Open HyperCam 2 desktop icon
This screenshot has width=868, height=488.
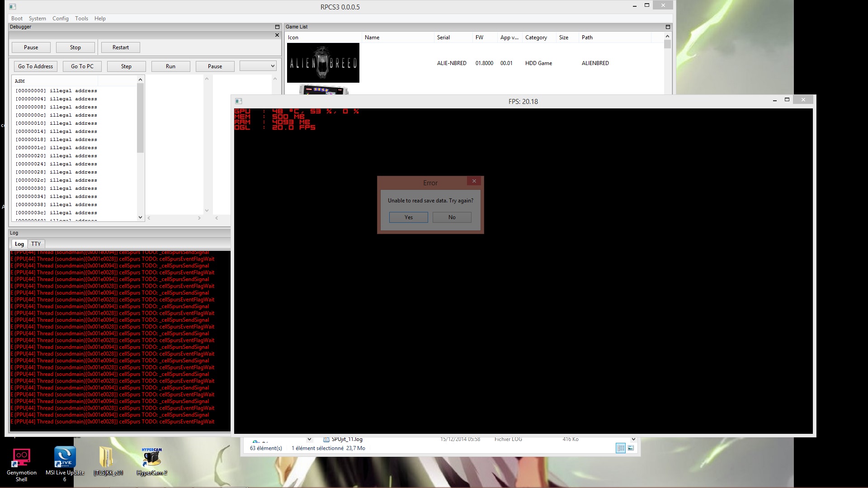151,458
